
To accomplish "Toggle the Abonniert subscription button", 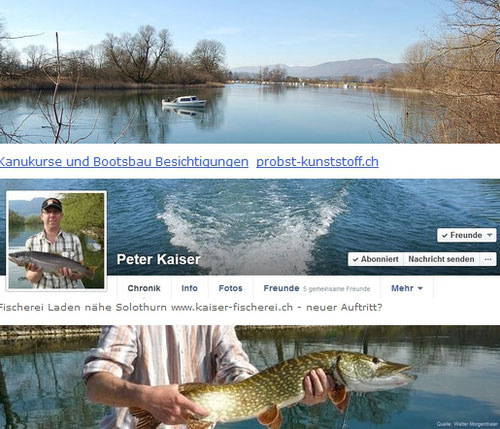I will (376, 259).
